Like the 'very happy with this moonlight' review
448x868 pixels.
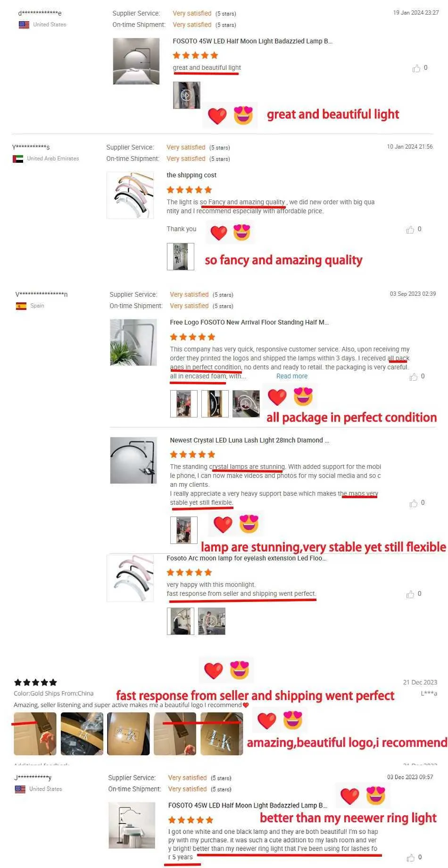[x=410, y=594]
